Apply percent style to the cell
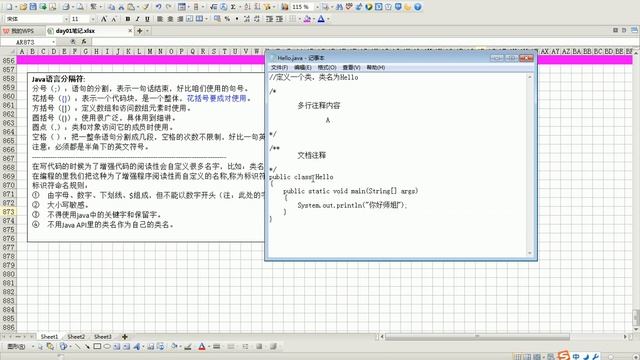Screen dimensions: 640x360 [x=227, y=19]
